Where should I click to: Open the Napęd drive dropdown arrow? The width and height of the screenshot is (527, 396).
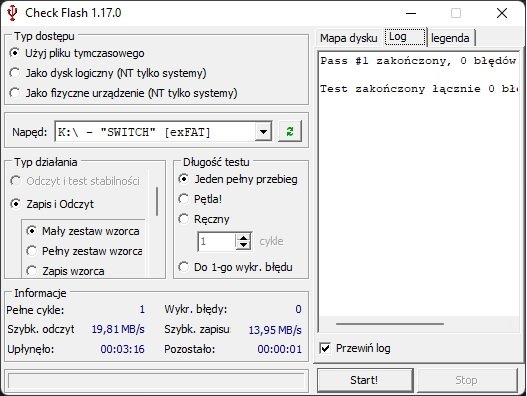(263, 132)
